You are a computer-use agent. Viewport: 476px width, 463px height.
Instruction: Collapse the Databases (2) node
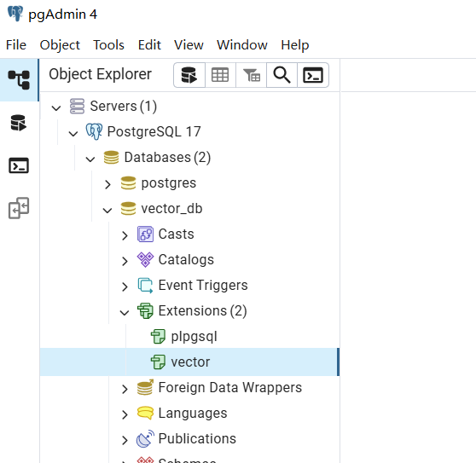(x=90, y=159)
